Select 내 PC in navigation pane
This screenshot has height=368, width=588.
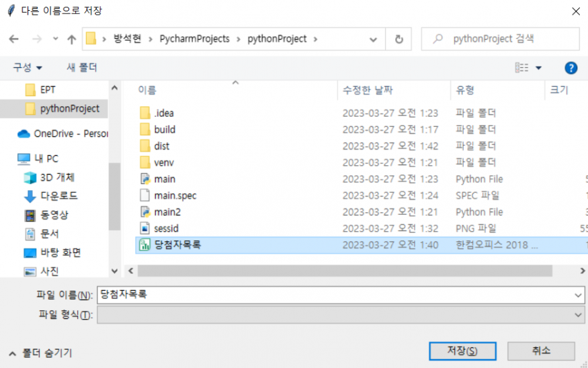pos(38,158)
